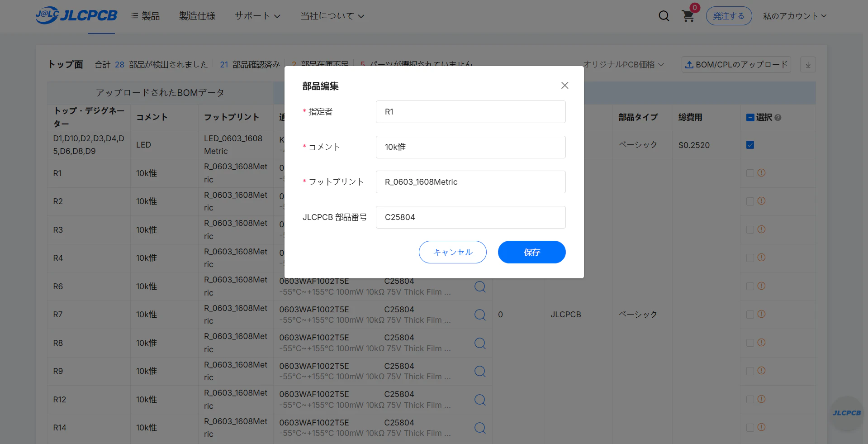The image size is (868, 444).
Task: Open floating JLCPCB chat bubble
Action: (x=847, y=413)
